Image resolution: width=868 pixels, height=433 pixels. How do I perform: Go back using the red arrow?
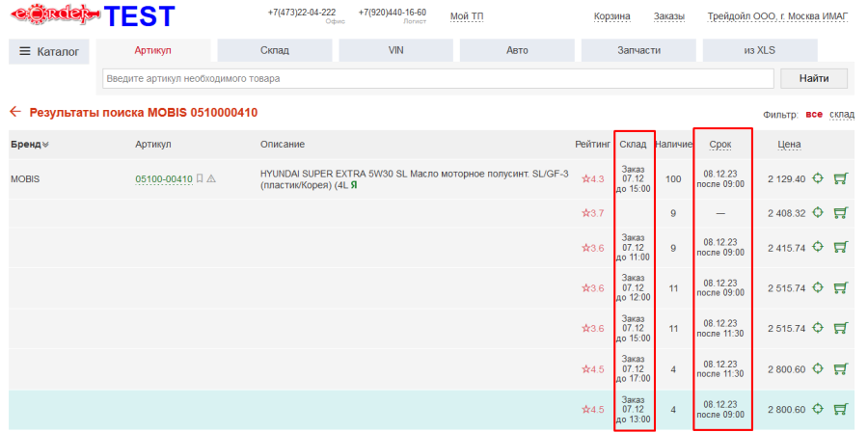tap(15, 113)
